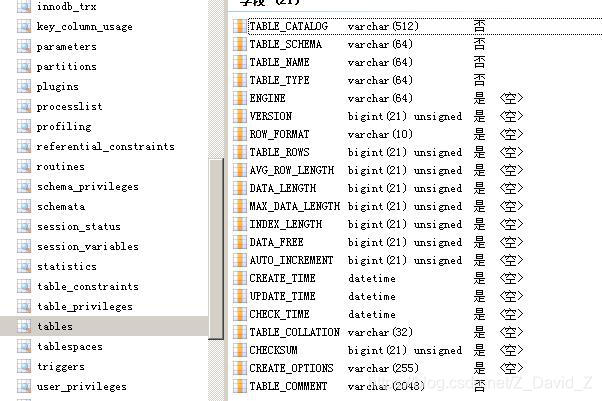Click the <空> default value of ENGINE
The height and width of the screenshot is (401, 602).
[511, 98]
